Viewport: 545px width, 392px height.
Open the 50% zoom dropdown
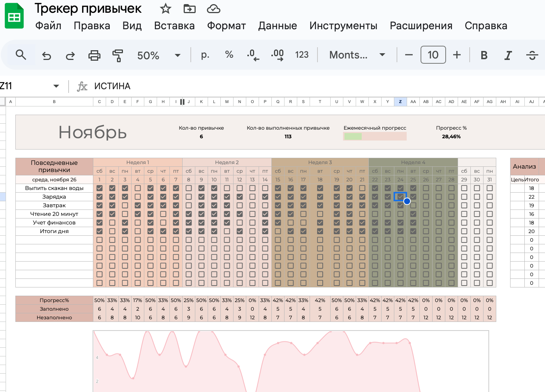pos(177,55)
